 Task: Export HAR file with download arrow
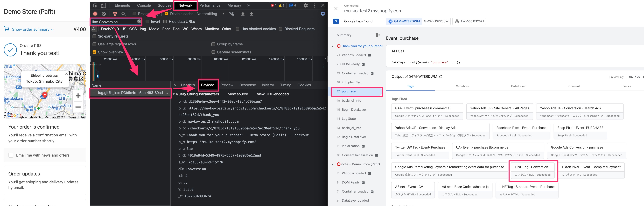251,14
